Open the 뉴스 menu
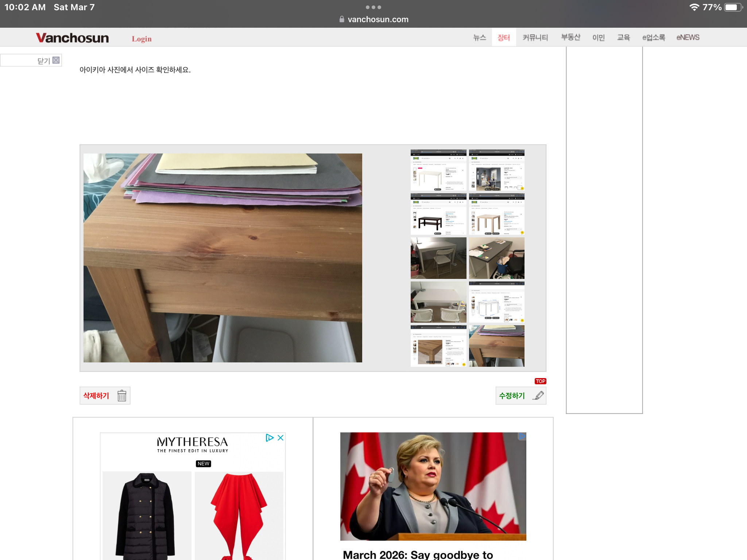The image size is (747, 560). pyautogui.click(x=479, y=38)
